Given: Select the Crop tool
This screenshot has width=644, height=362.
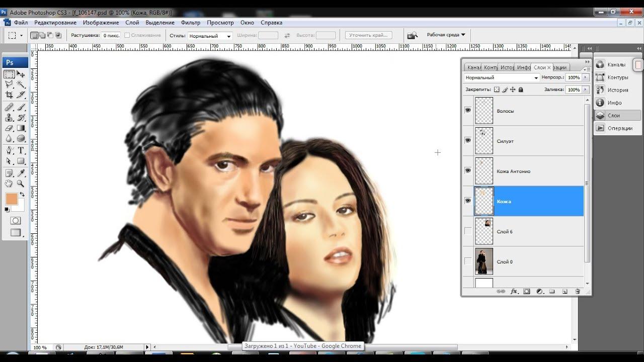Looking at the screenshot, I should [x=9, y=95].
